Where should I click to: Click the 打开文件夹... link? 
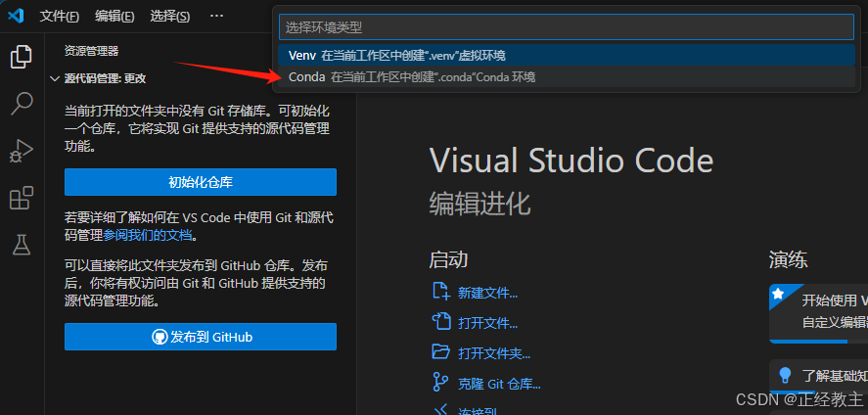tap(494, 353)
